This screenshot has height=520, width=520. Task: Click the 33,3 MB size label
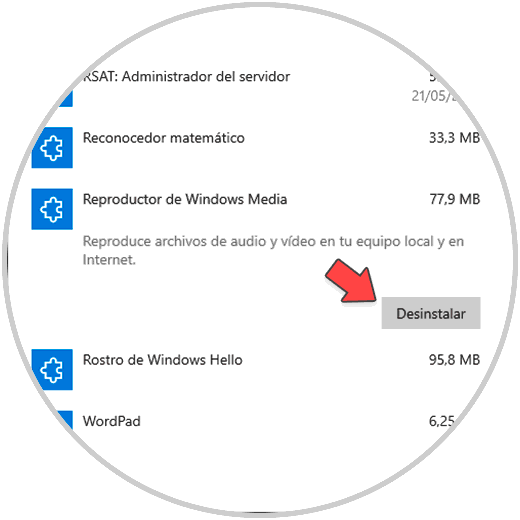(455, 138)
